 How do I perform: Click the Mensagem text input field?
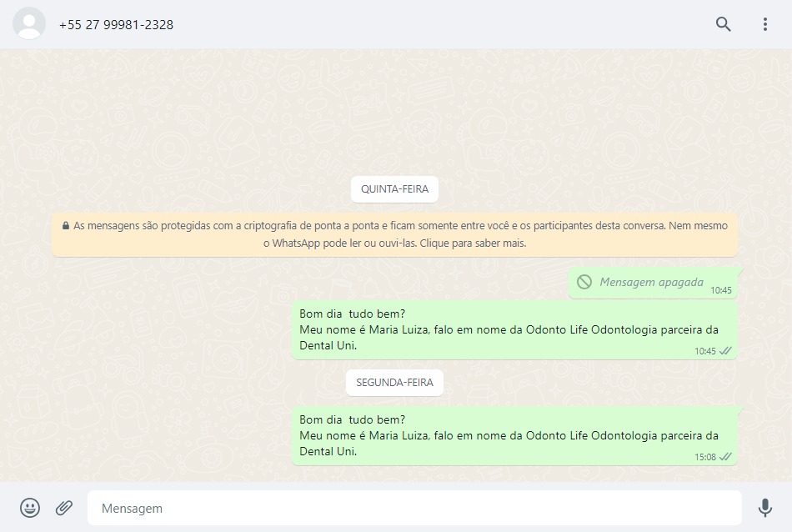point(414,508)
